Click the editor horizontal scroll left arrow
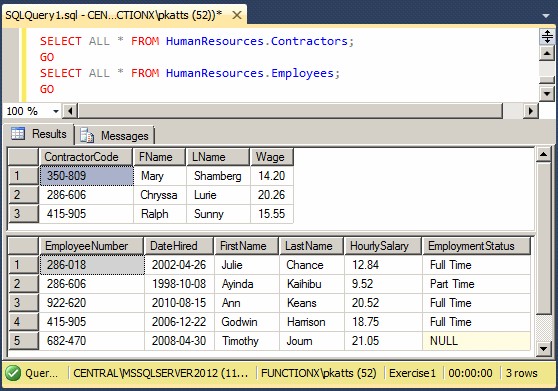 click(70, 111)
